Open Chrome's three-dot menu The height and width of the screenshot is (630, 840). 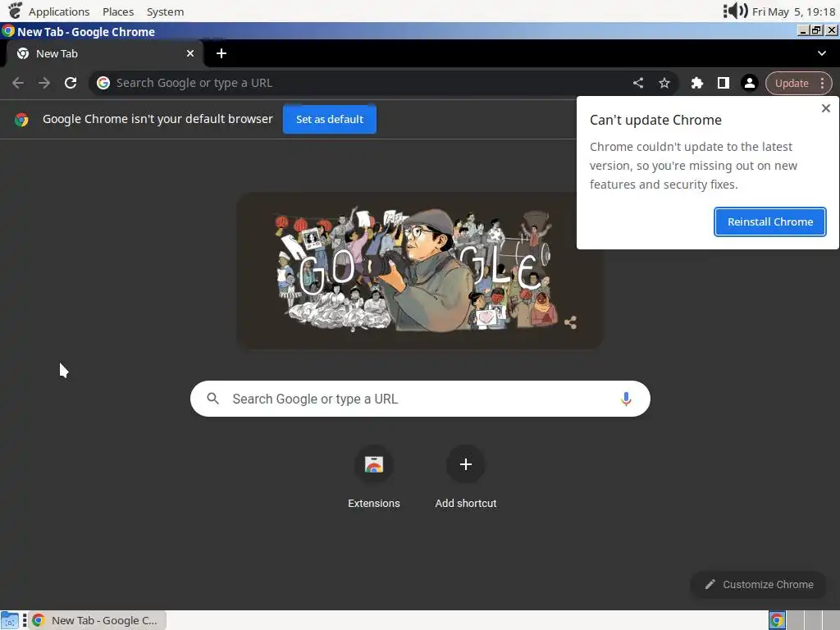[x=822, y=83]
